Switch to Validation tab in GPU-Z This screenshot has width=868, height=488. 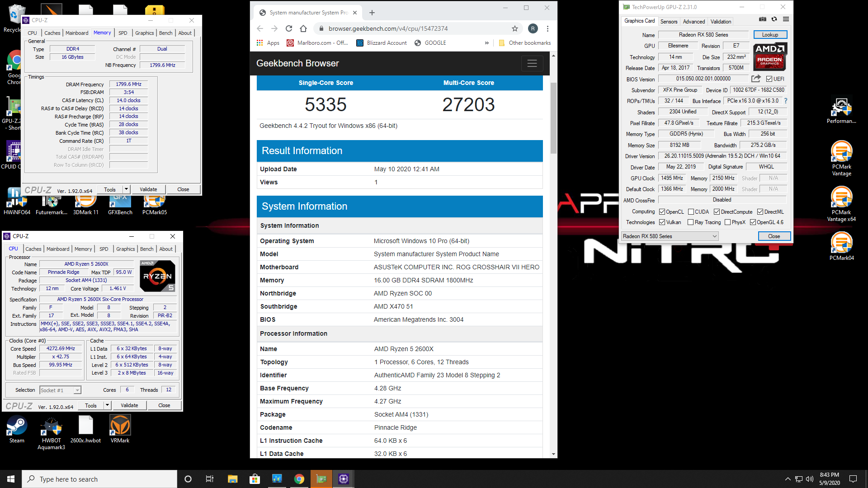tap(721, 21)
